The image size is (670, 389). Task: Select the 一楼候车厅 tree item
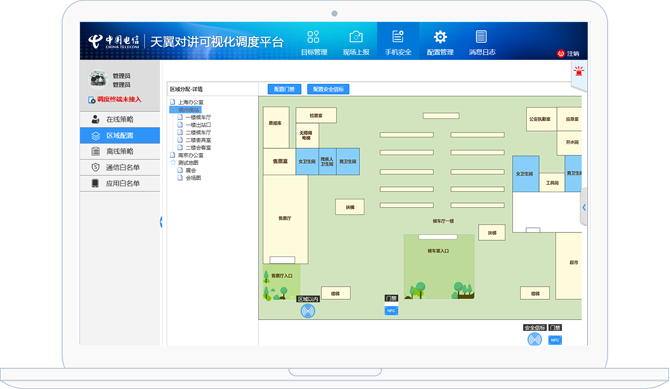click(x=198, y=117)
